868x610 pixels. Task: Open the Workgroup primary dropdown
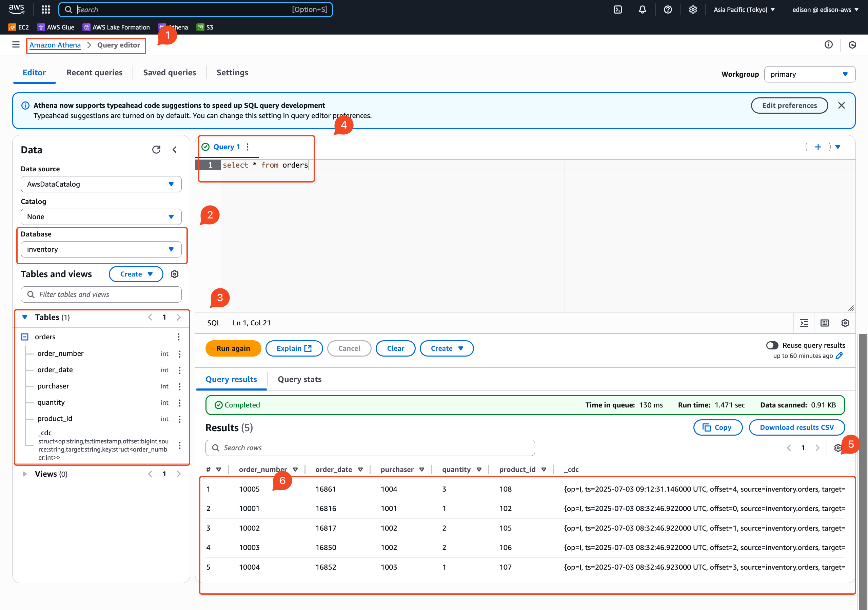click(809, 74)
